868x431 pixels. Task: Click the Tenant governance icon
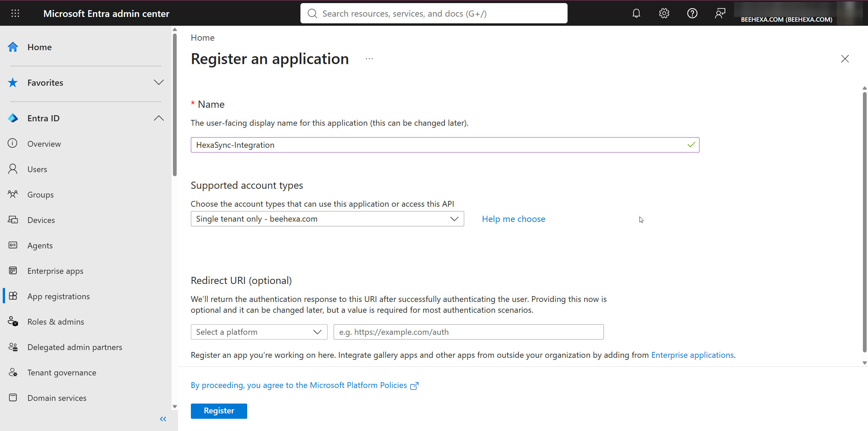point(13,372)
